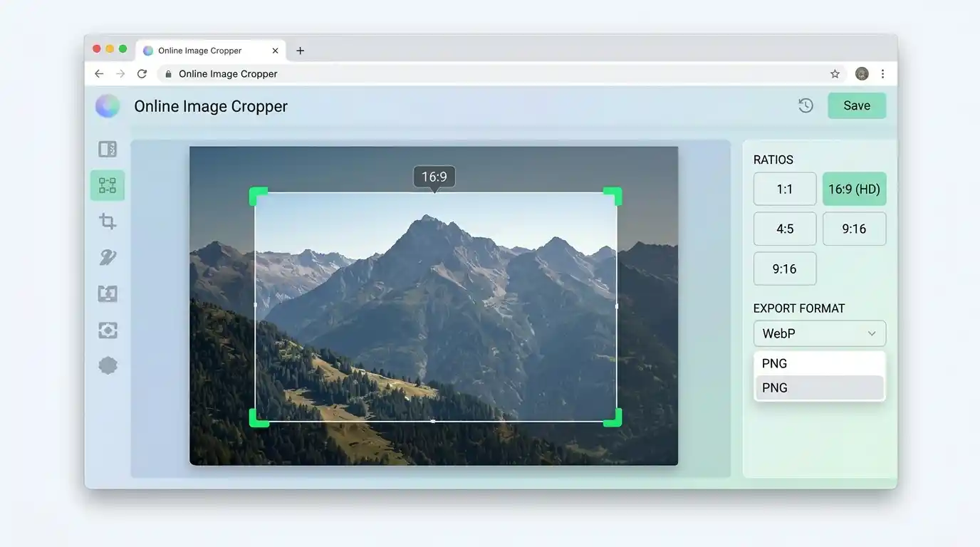Screen dimensions: 980x547
Task: Click the top-left green crop corner handle
Action: [258, 196]
